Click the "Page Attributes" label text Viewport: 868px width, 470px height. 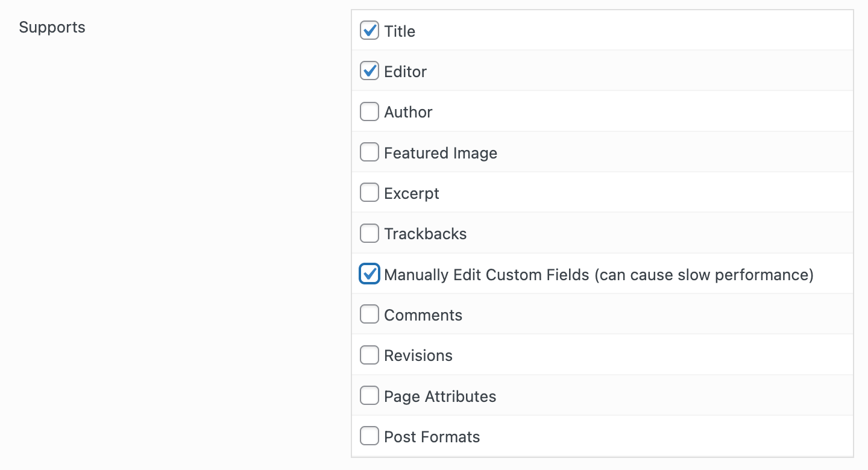pos(440,396)
